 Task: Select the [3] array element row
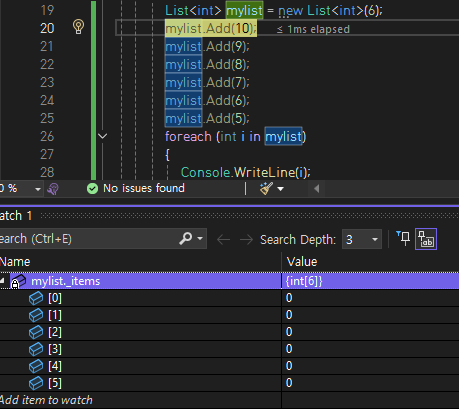coord(229,349)
